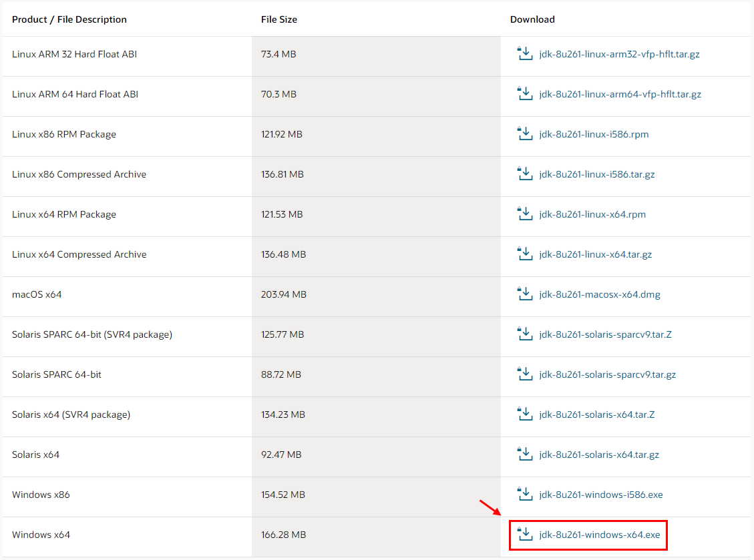Viewport: 754px width, 560px height.
Task: Open the jdk-8u261-solaris-sparcv9.tar.gz link
Action: point(607,374)
